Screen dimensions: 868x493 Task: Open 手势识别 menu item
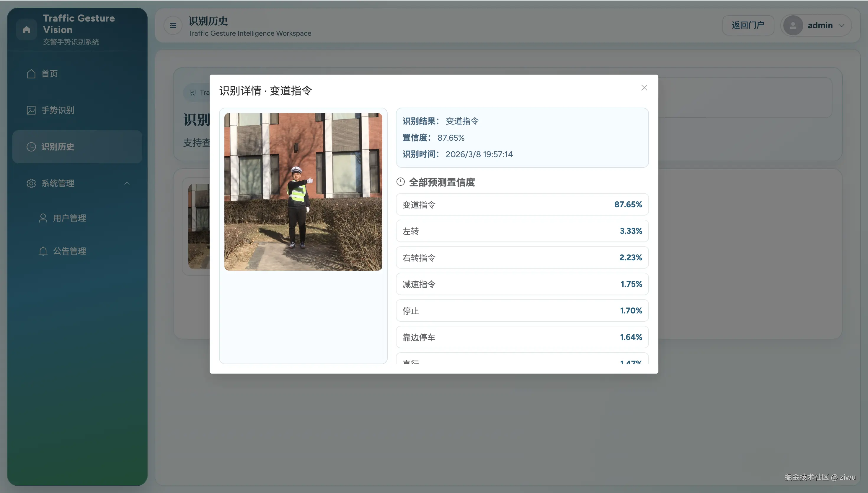click(x=58, y=110)
